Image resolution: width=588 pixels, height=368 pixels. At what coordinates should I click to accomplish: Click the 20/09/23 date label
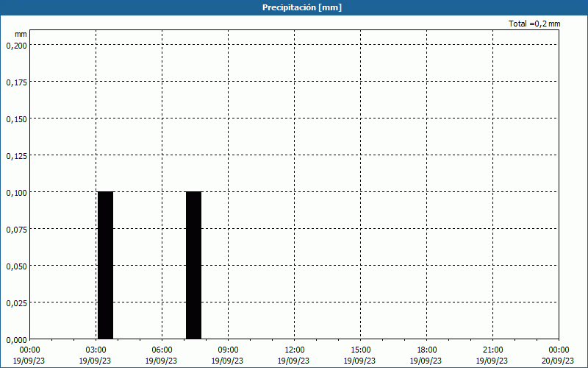point(558,361)
